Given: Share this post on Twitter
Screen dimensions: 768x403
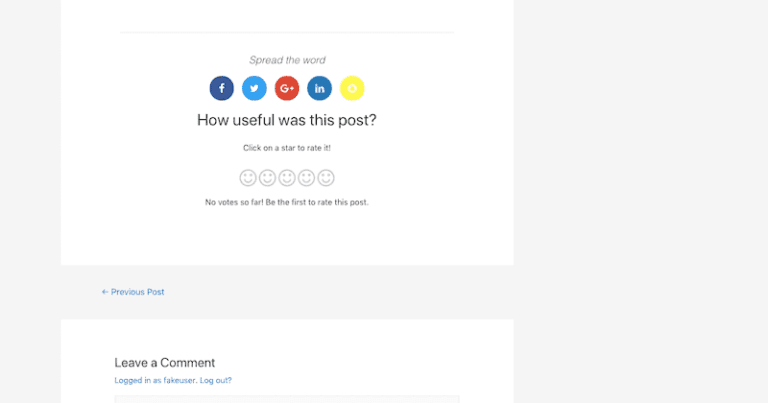Looking at the screenshot, I should coord(254,88).
